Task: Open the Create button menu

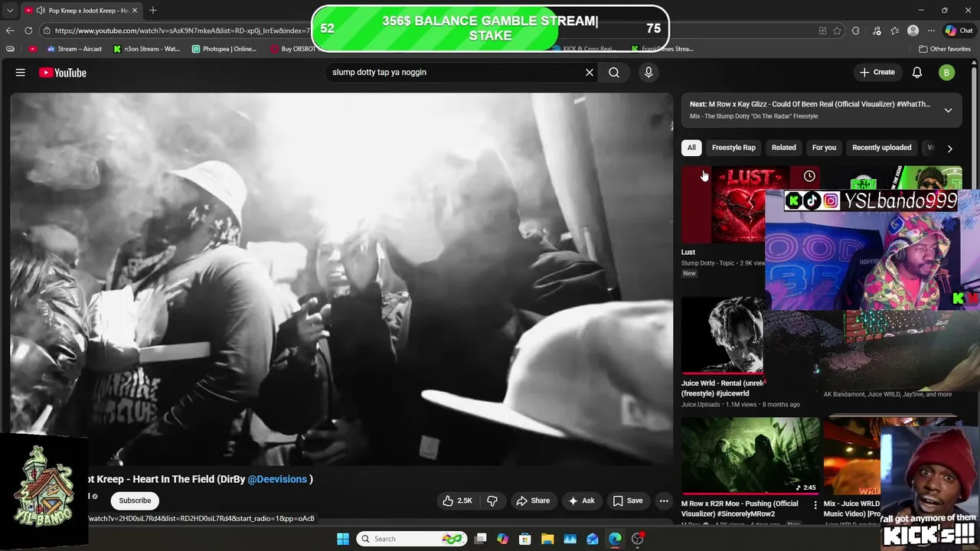Action: [877, 72]
